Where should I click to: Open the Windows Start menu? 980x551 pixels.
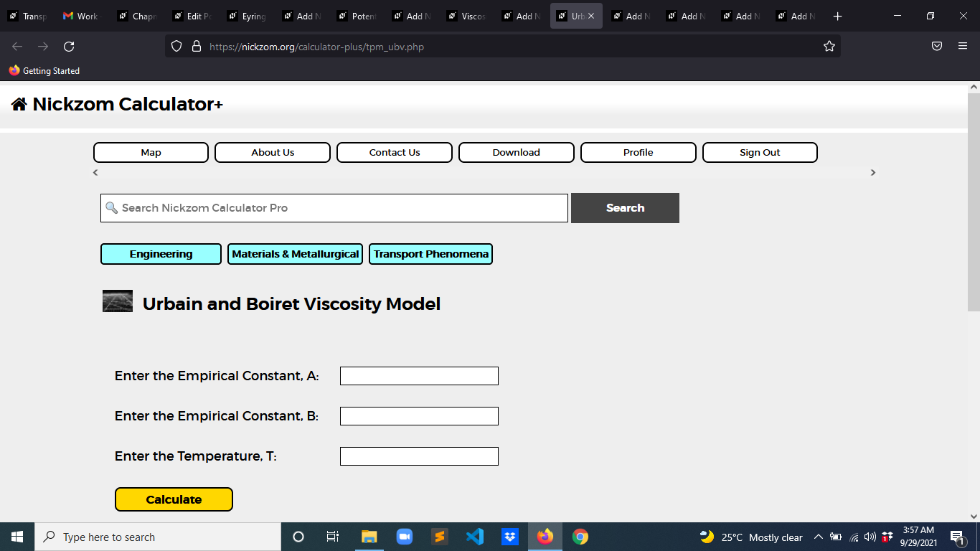(17, 537)
